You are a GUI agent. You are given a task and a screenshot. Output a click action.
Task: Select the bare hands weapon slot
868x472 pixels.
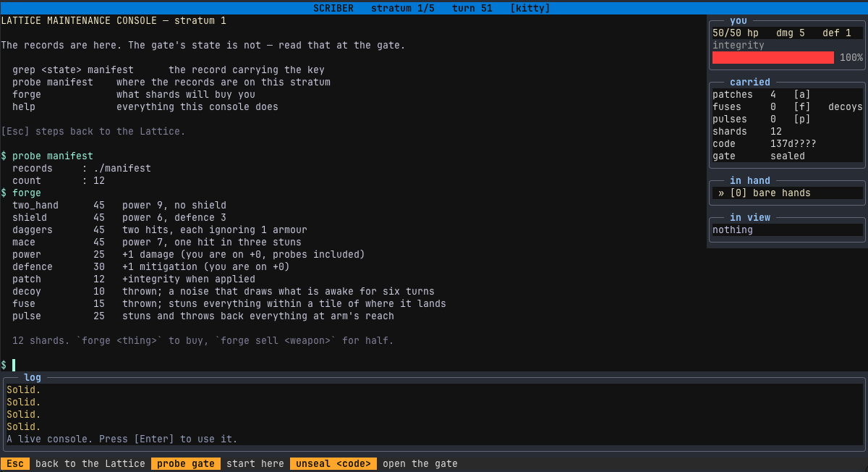[788, 193]
